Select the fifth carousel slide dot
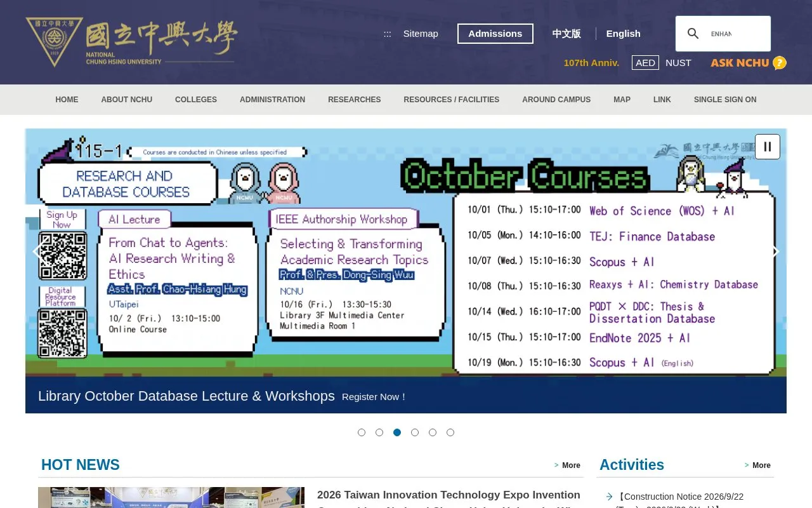The height and width of the screenshot is (508, 812). (433, 432)
